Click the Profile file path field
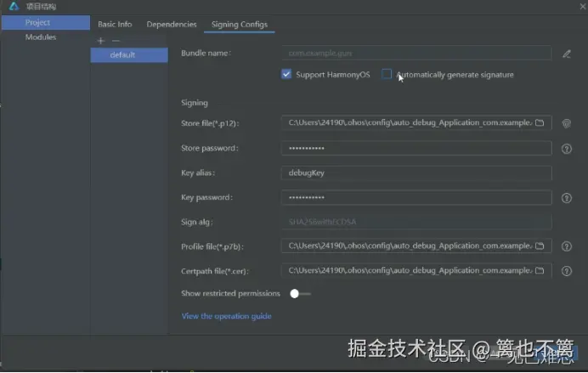Viewport: 588px width, 373px height. 416,246
